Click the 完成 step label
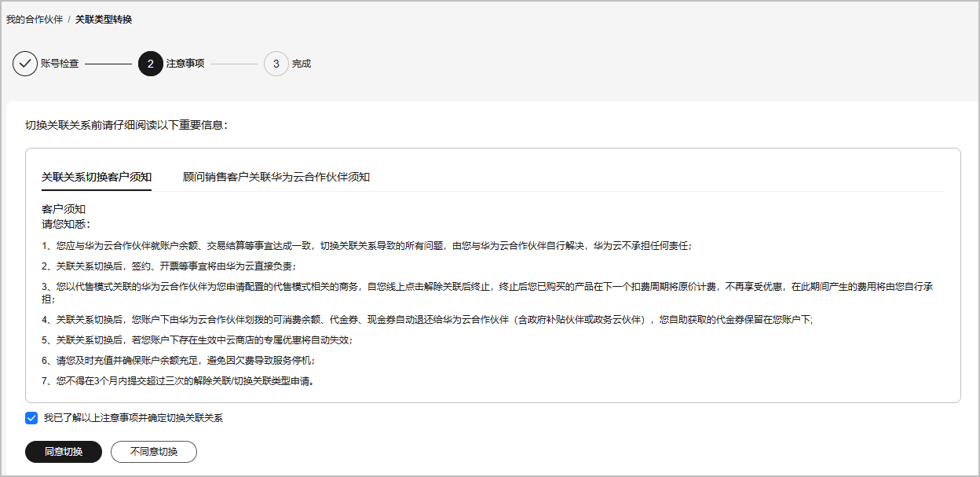The height and width of the screenshot is (477, 980). 303,64
